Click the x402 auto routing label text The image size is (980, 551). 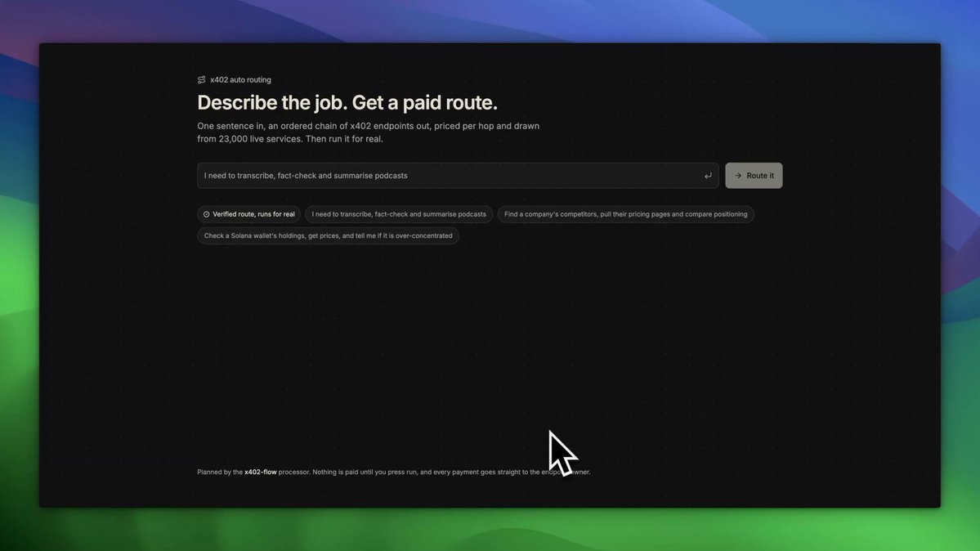(x=240, y=80)
